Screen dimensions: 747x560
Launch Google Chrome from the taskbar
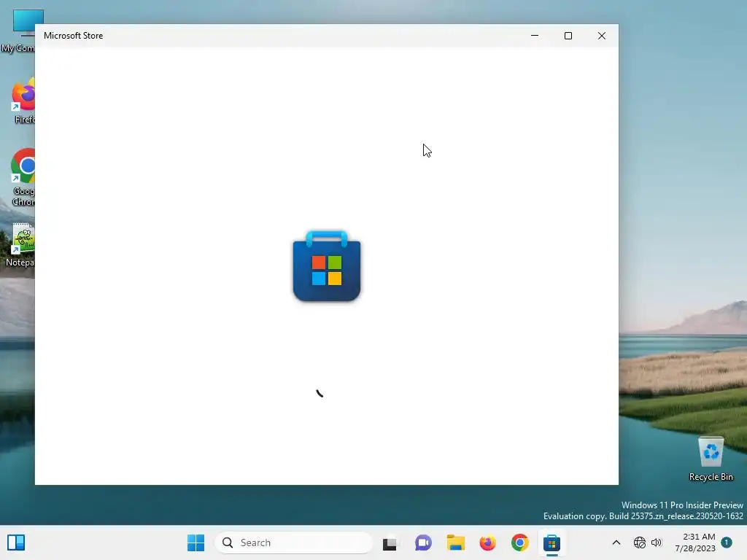coord(519,542)
